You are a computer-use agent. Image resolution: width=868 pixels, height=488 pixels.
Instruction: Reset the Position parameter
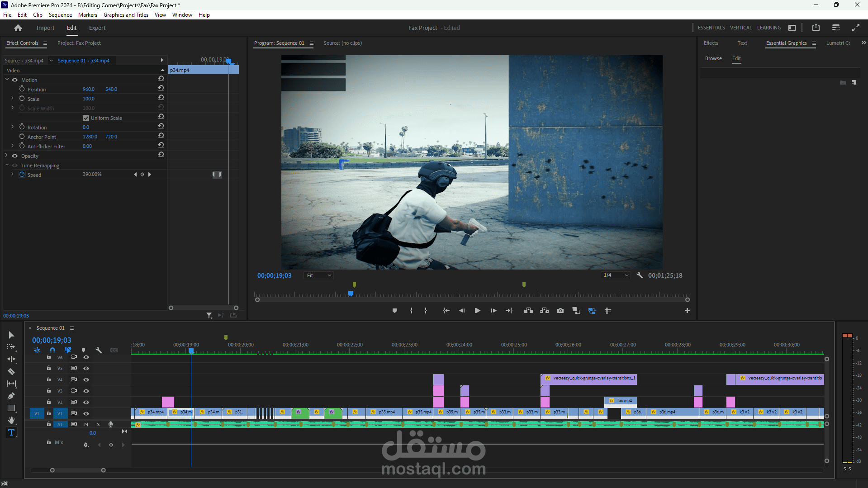161,88
